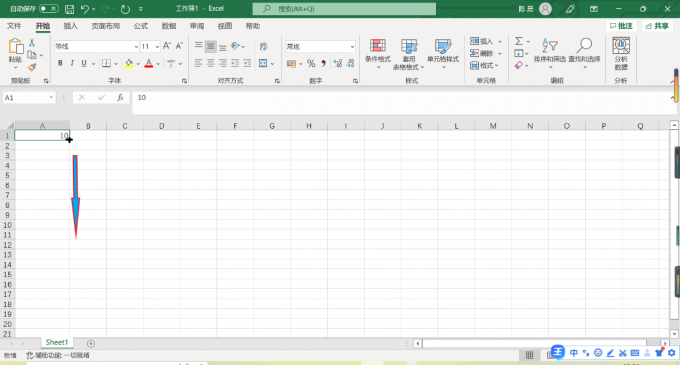This screenshot has height=365, width=680.
Task: Expand the font name dropdown
Action: (136, 46)
